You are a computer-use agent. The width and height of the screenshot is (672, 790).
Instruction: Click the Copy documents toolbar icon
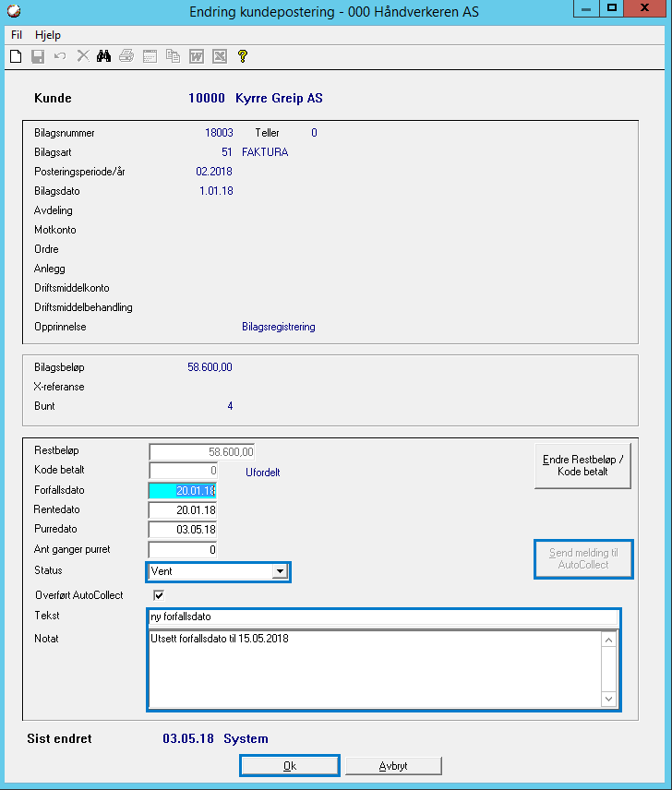click(174, 56)
